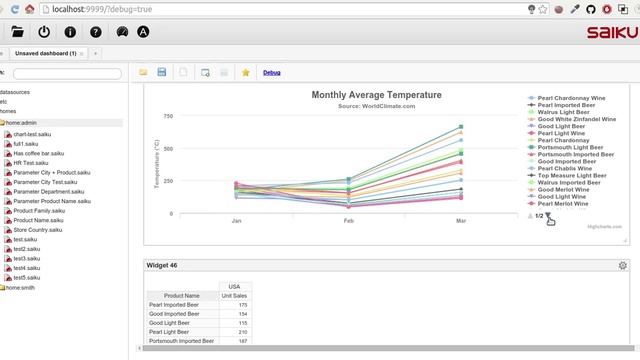This screenshot has width=640, height=360.
Task: Open the homes folder
Action: (x=8, y=111)
